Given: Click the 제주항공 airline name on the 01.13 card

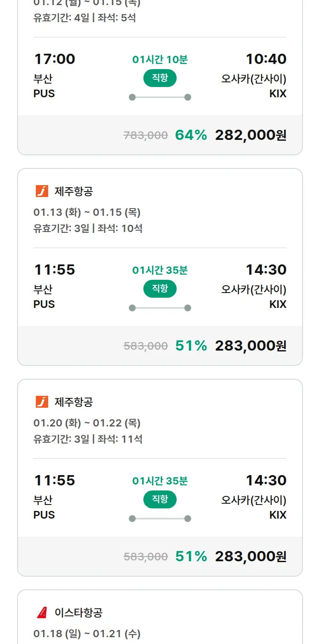Looking at the screenshot, I should [74, 191].
